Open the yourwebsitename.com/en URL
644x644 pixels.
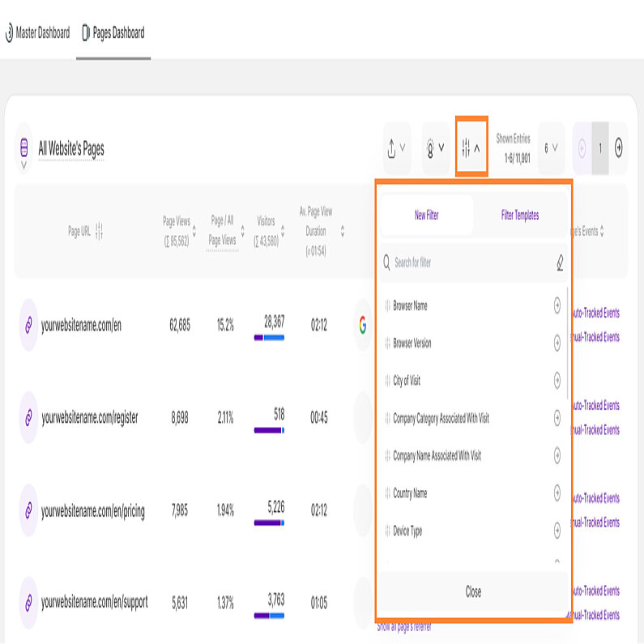click(81, 326)
